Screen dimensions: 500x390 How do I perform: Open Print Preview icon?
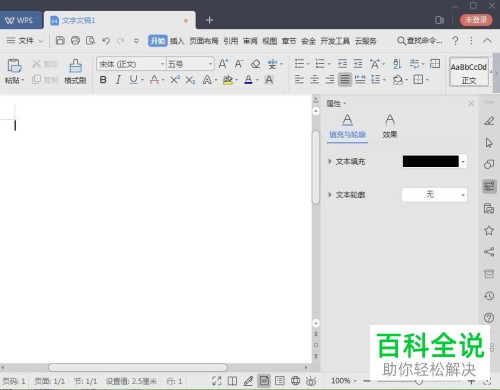point(90,41)
